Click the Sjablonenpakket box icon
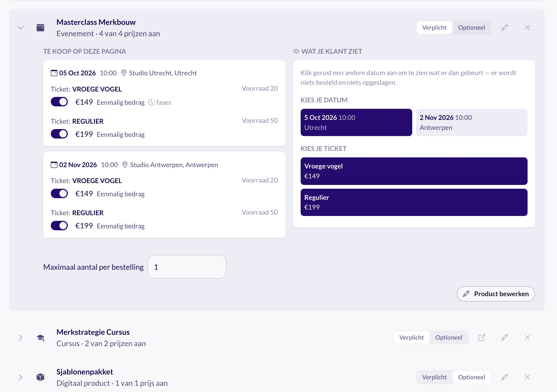The height and width of the screenshot is (392, 557). click(41, 377)
